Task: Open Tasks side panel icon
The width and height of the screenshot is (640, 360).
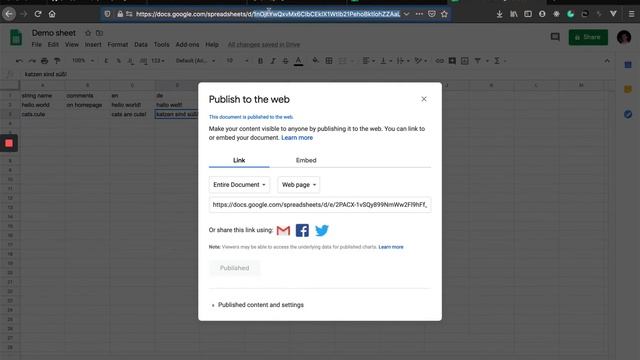Action: [628, 114]
